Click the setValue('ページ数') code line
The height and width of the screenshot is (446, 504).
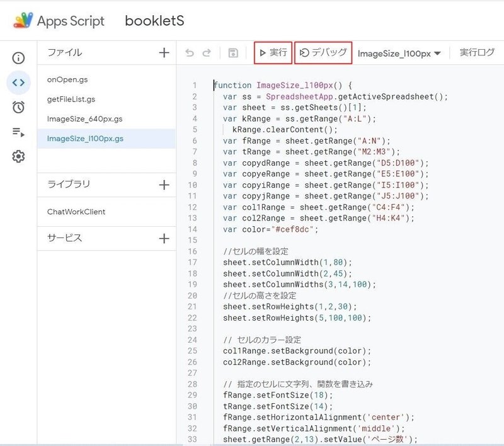click(x=320, y=439)
